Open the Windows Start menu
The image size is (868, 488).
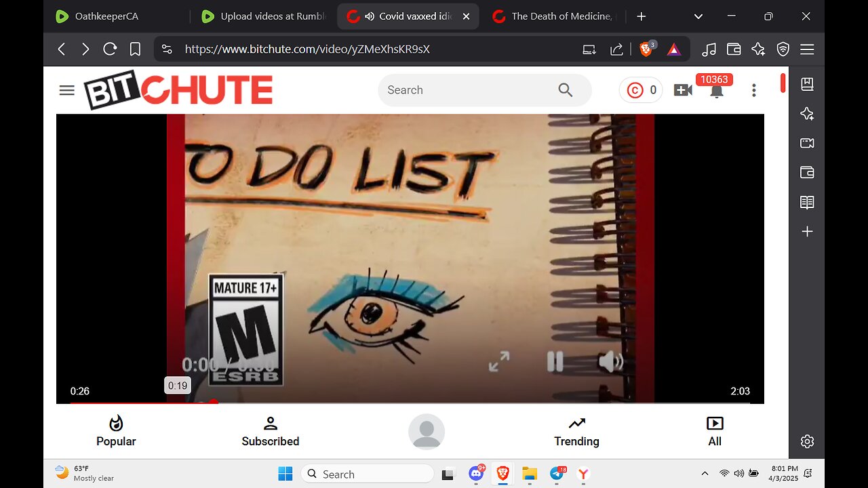[x=285, y=474]
